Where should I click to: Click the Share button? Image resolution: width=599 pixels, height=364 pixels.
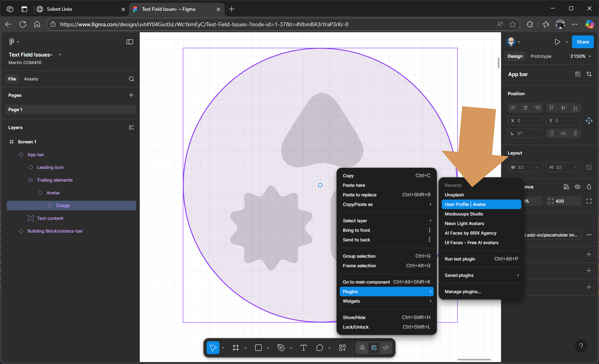pos(582,42)
